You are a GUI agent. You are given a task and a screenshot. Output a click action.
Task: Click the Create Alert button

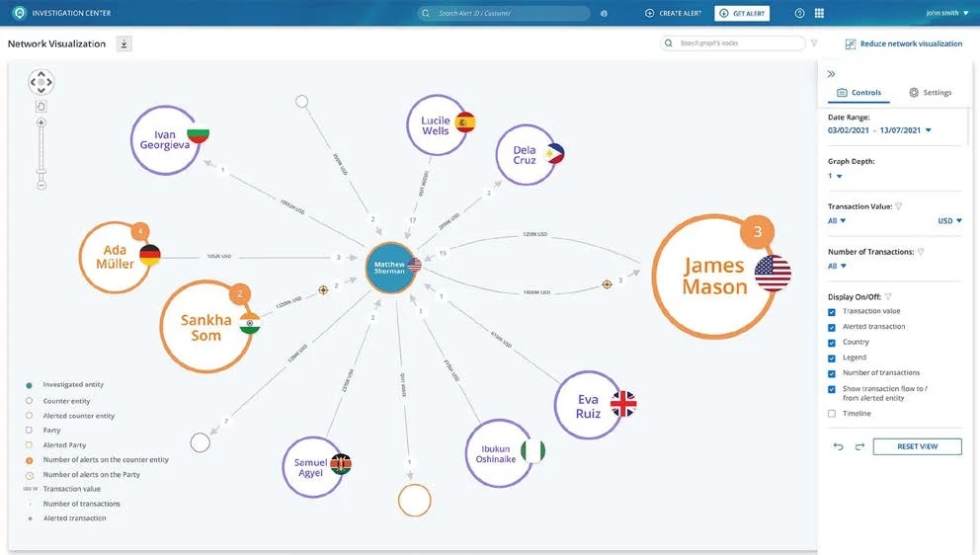[x=673, y=13]
